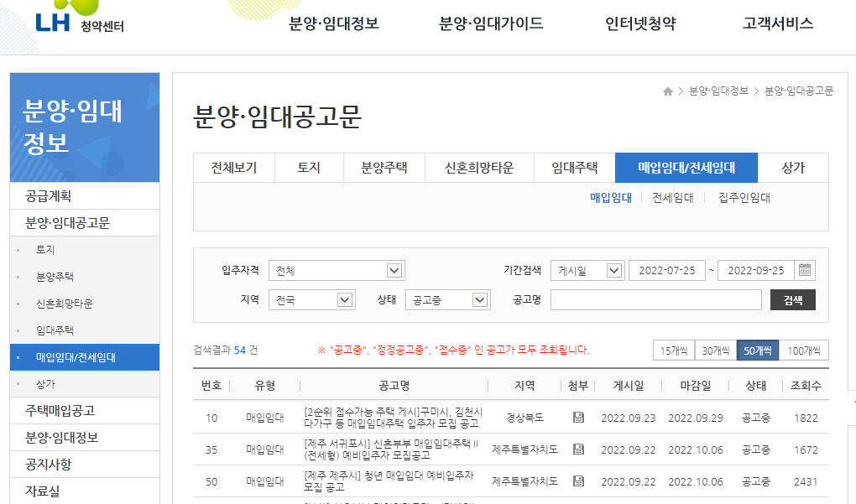Switch to the 상가 tab
This screenshot has width=856, height=504.
(793, 168)
